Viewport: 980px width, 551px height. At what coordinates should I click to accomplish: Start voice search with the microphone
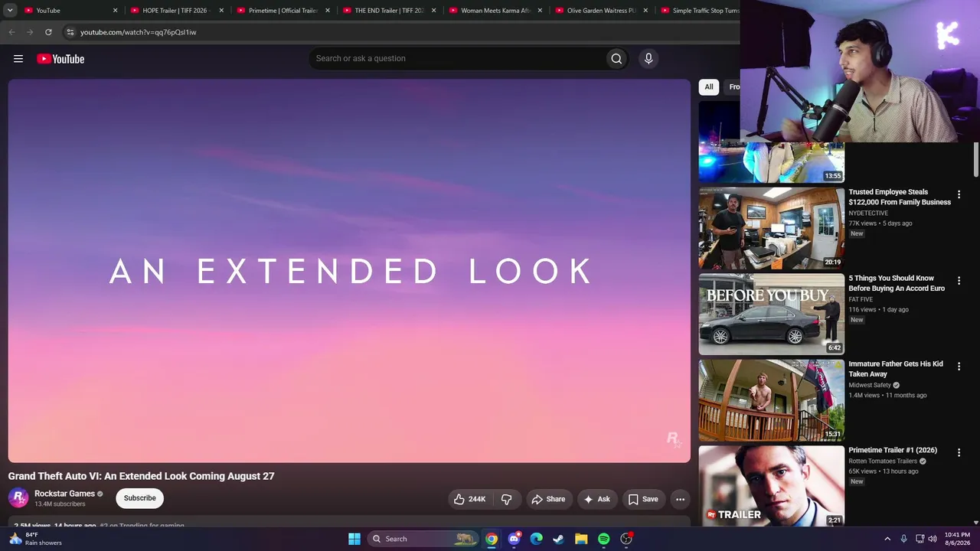tap(648, 59)
